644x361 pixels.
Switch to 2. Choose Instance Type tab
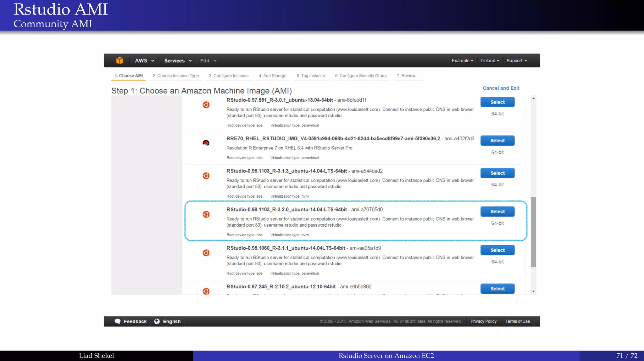pyautogui.click(x=176, y=76)
